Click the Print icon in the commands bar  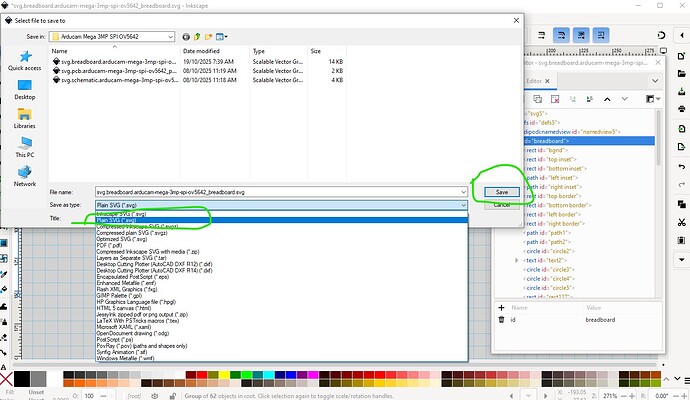pos(682,109)
